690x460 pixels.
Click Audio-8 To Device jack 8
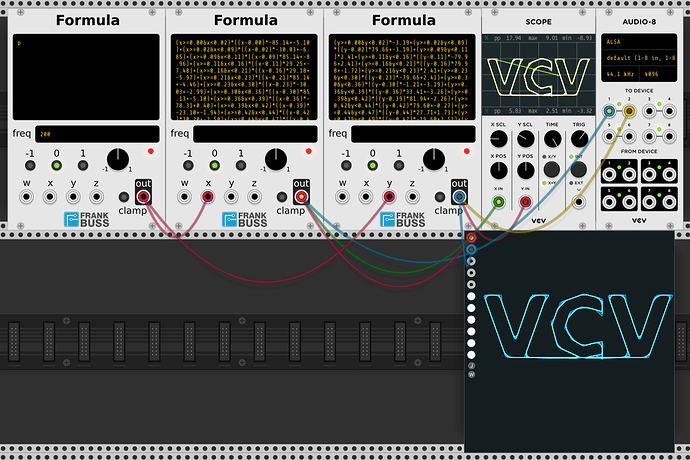pos(669,137)
